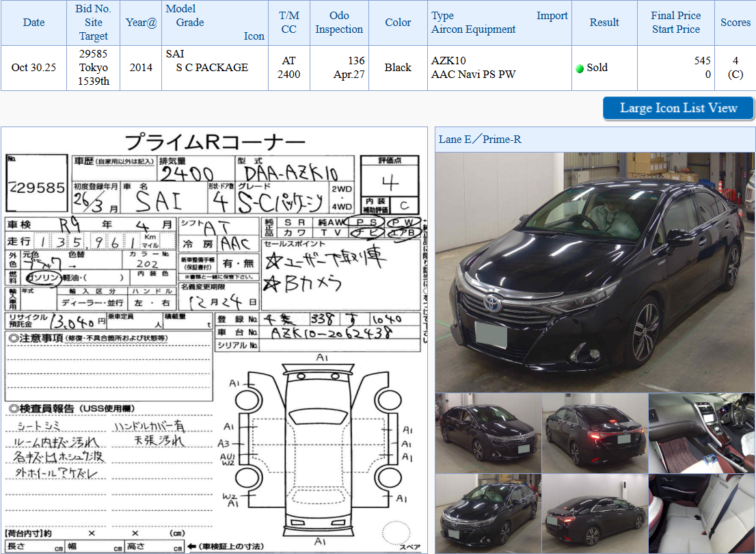Open the rear-quarter view car thumbnail

(x=595, y=514)
